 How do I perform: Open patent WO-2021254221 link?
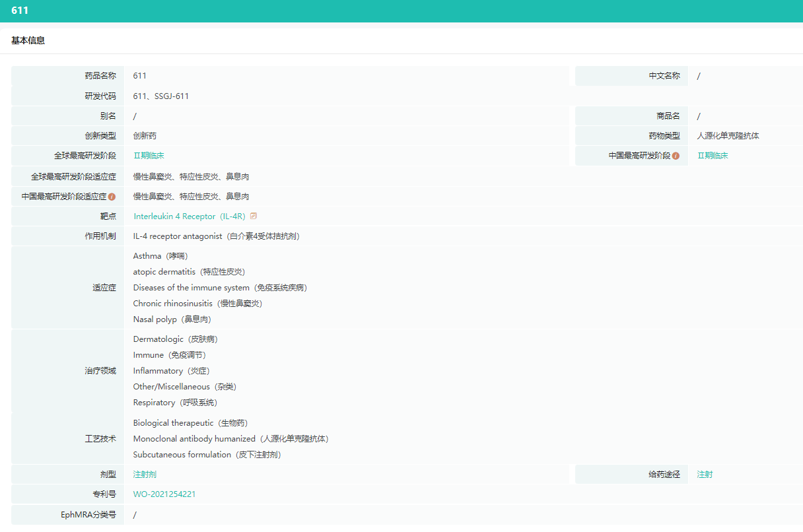(x=164, y=494)
